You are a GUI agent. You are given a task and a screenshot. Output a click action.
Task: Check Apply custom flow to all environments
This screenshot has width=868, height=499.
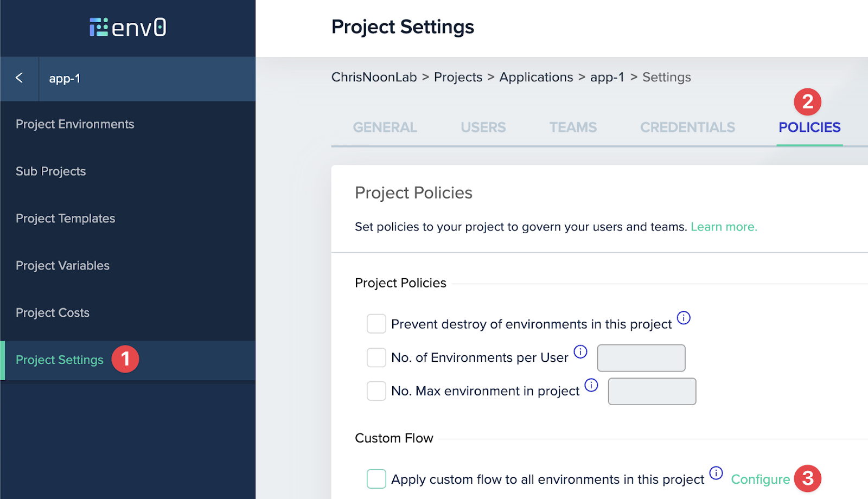(376, 479)
